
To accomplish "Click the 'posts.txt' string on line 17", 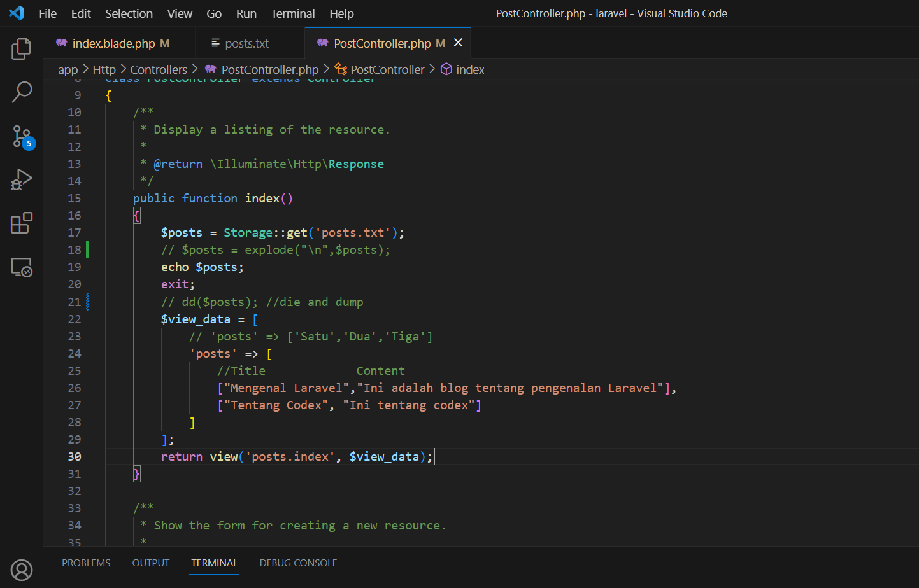I will [x=353, y=233].
